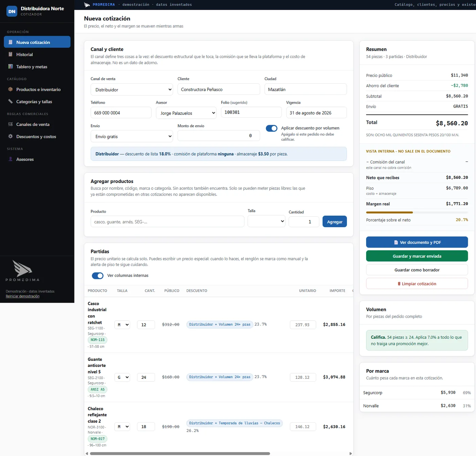Click the document icon on Ver documento button
Image resolution: width=476 pixels, height=456 pixels.
pyautogui.click(x=396, y=242)
